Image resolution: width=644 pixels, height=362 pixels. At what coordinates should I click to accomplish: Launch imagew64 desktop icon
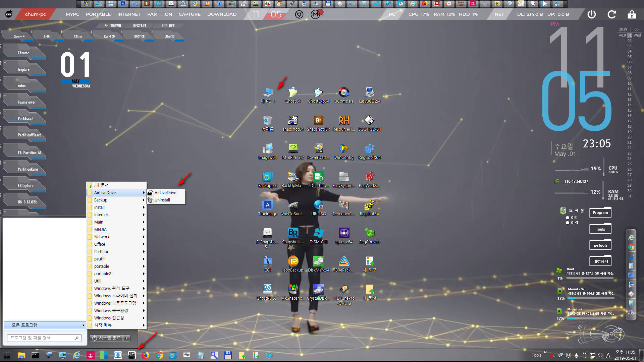pos(267,151)
